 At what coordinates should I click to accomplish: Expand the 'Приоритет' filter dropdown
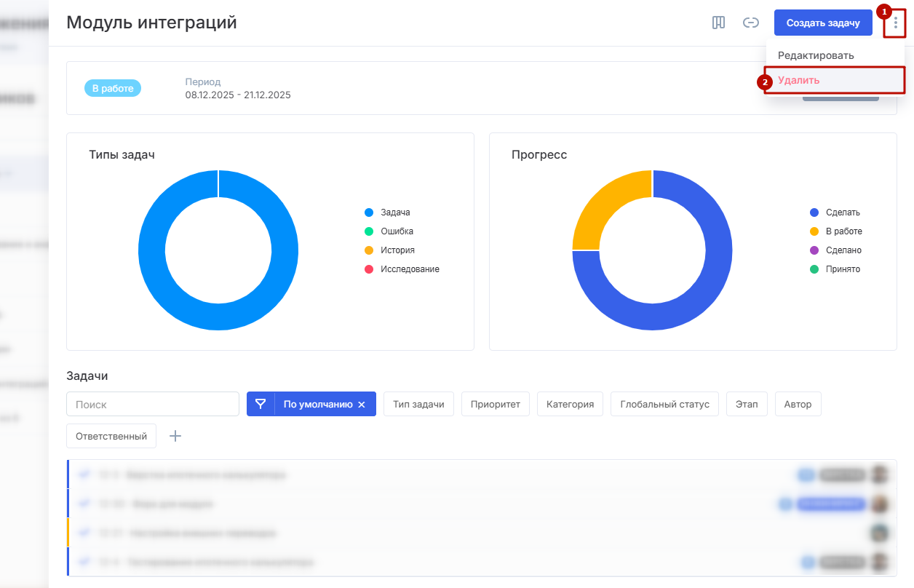point(495,405)
